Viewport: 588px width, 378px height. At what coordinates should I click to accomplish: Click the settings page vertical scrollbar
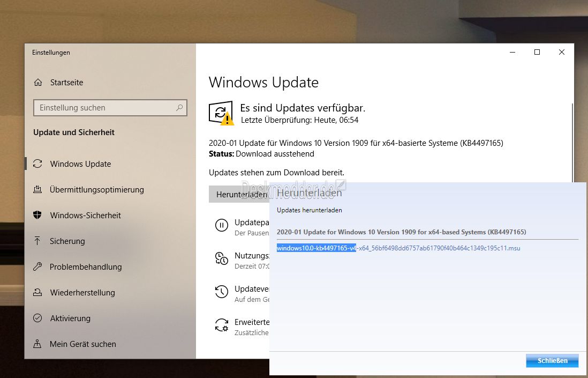tap(572, 143)
